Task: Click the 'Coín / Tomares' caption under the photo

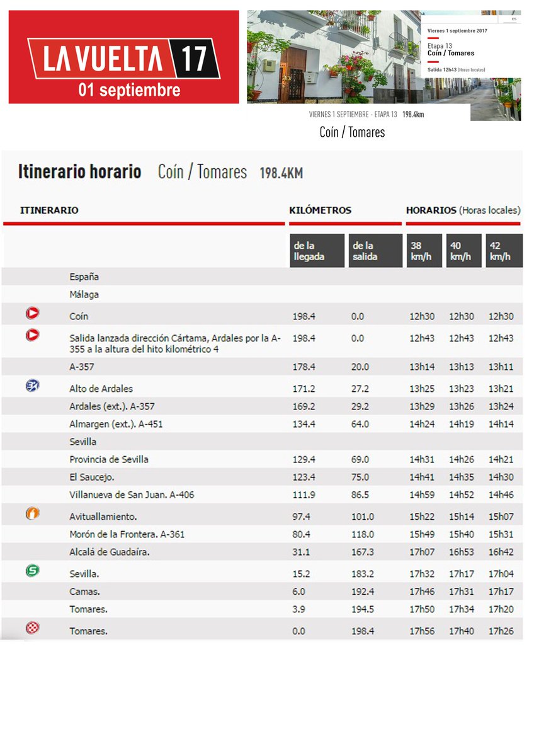Action: pyautogui.click(x=352, y=132)
